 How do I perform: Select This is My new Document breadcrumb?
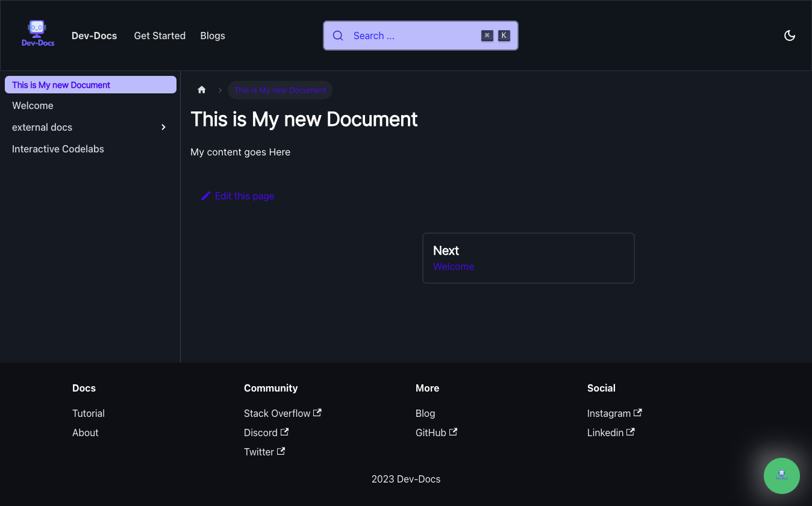click(280, 90)
